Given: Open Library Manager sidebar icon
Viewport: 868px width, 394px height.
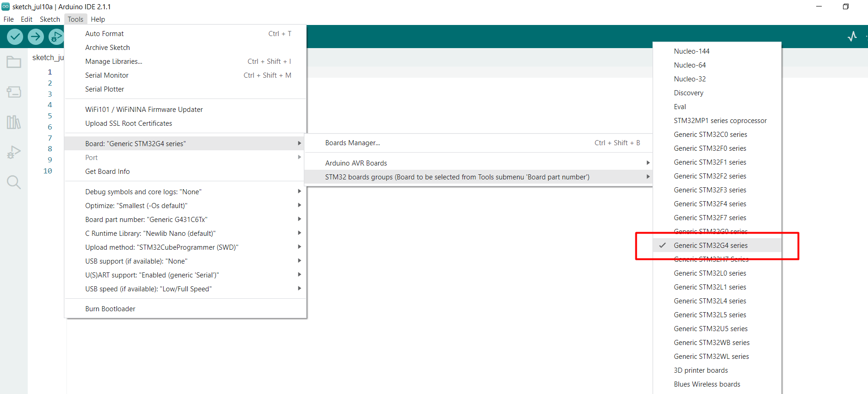Looking at the screenshot, I should click(14, 122).
